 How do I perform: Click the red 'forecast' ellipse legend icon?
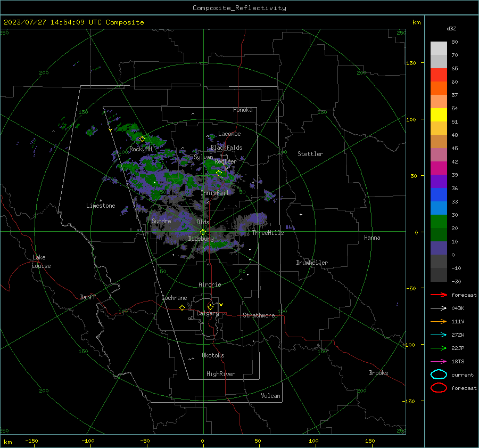point(439,388)
